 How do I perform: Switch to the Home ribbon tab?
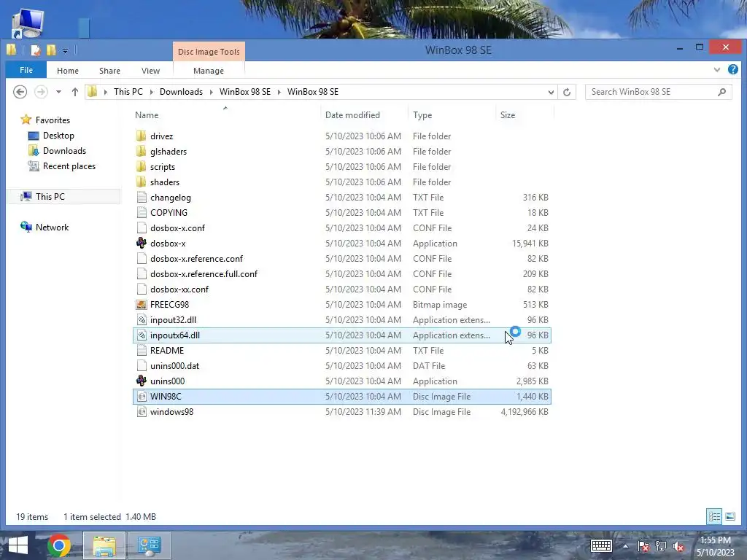[68, 71]
